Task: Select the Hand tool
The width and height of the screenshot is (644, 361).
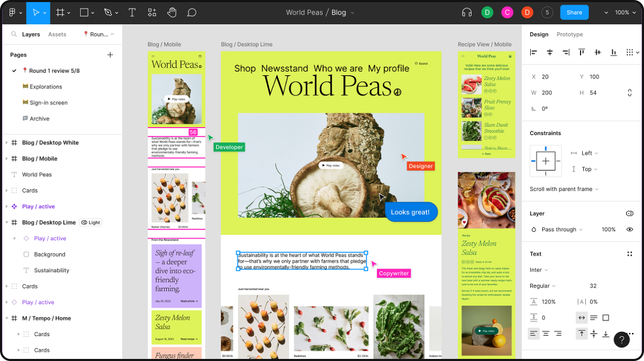Action: click(x=172, y=12)
